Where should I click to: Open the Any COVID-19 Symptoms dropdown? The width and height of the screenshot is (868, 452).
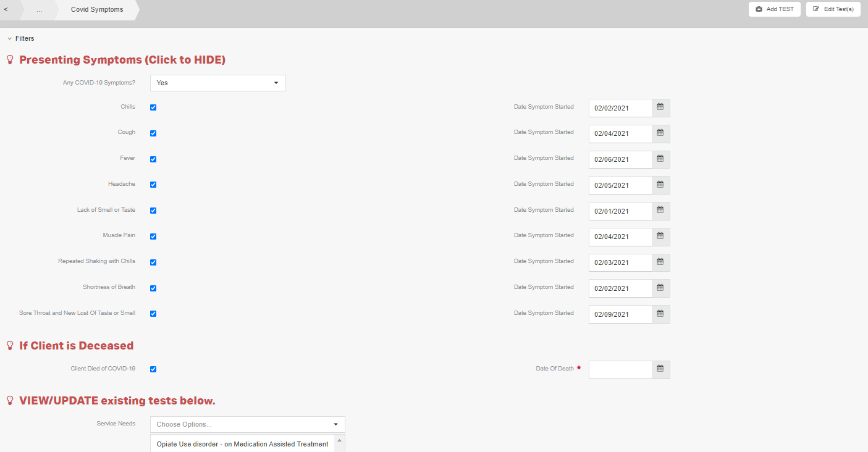click(x=217, y=83)
